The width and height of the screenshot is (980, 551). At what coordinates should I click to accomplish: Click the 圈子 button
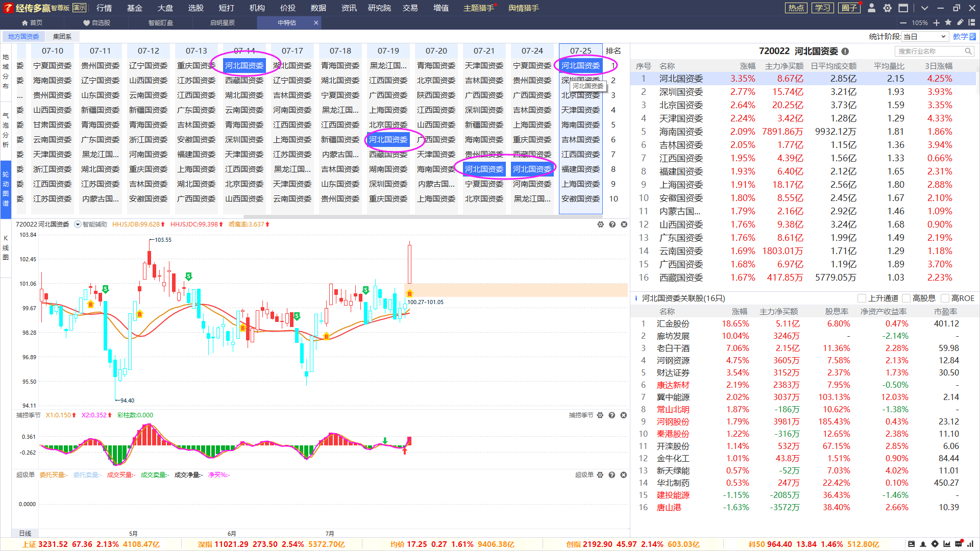(849, 8)
